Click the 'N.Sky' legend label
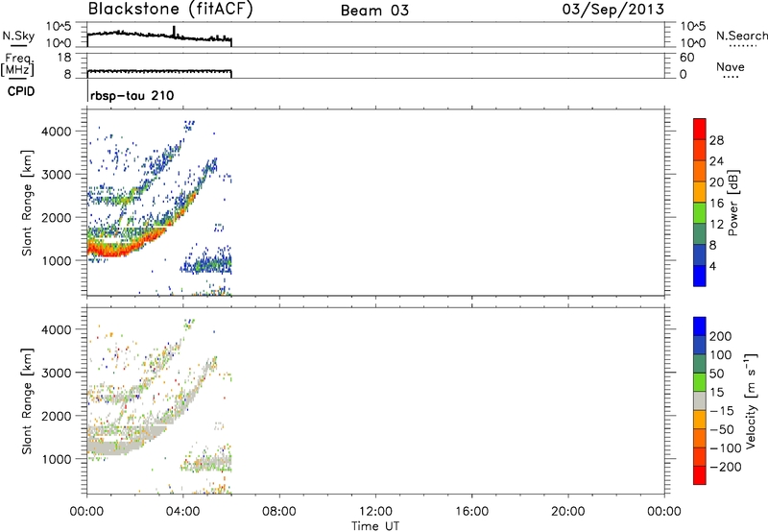The width and height of the screenshot is (768, 532). 18,36
